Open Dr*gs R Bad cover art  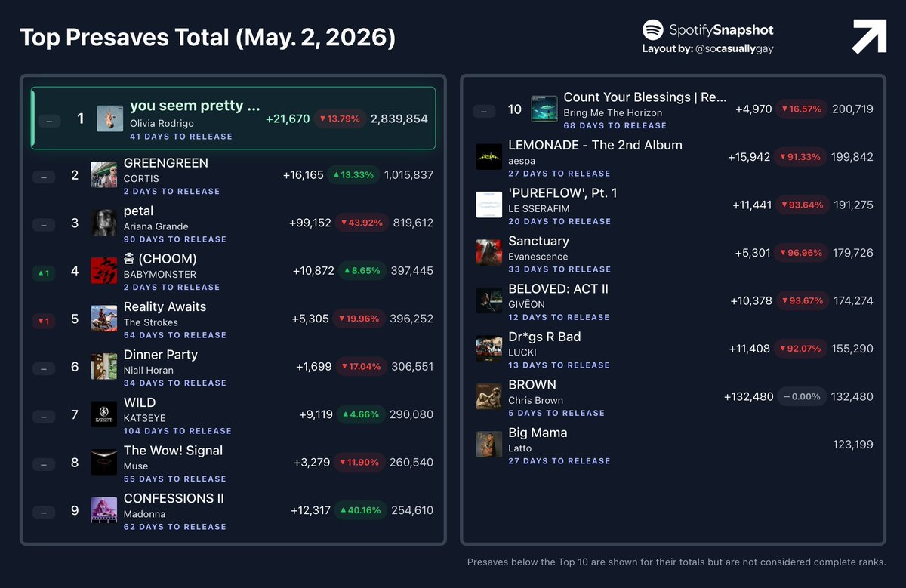click(489, 349)
